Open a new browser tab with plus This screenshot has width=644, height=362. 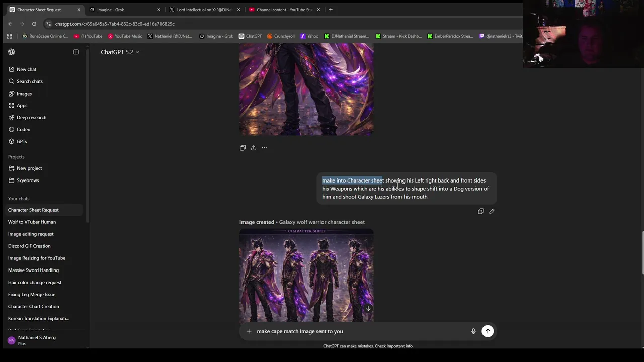pos(330,10)
